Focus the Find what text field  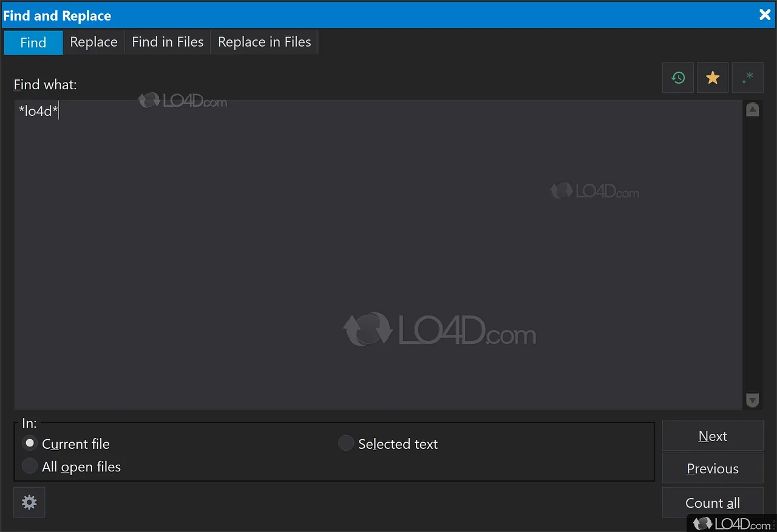pyautogui.click(x=378, y=255)
